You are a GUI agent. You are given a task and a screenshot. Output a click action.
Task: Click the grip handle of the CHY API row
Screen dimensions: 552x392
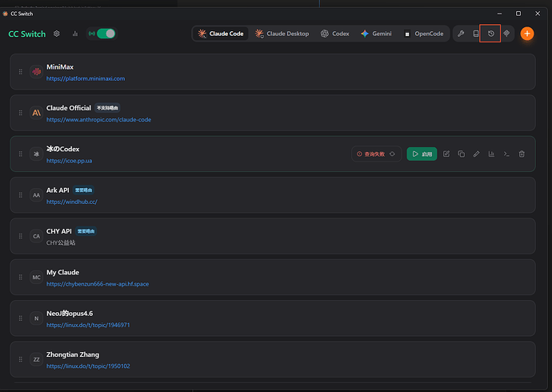[x=21, y=236]
